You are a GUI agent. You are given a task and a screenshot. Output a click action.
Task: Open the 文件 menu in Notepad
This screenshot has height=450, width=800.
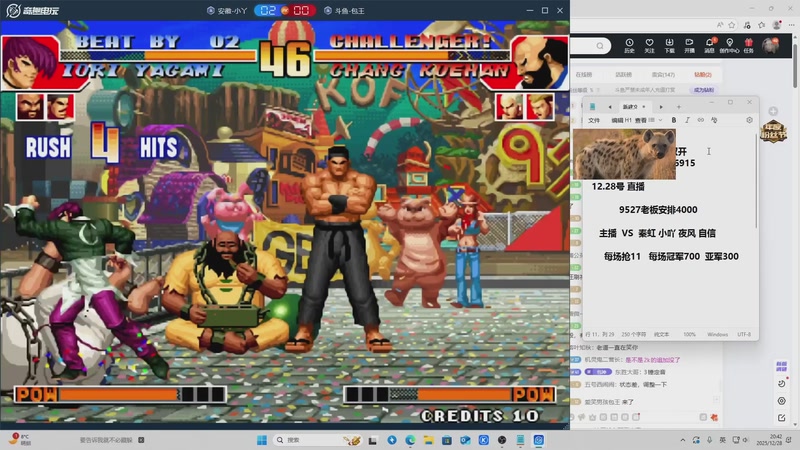coord(594,120)
